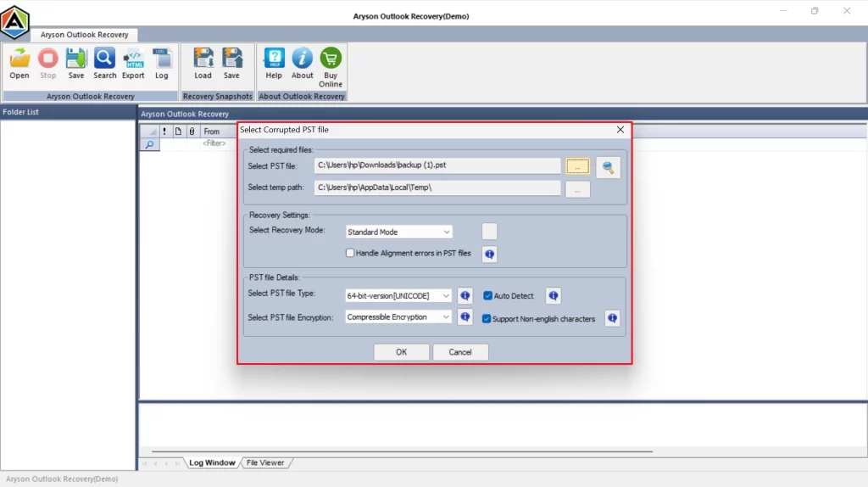Click the About icon
The image size is (868, 487).
tap(303, 63)
